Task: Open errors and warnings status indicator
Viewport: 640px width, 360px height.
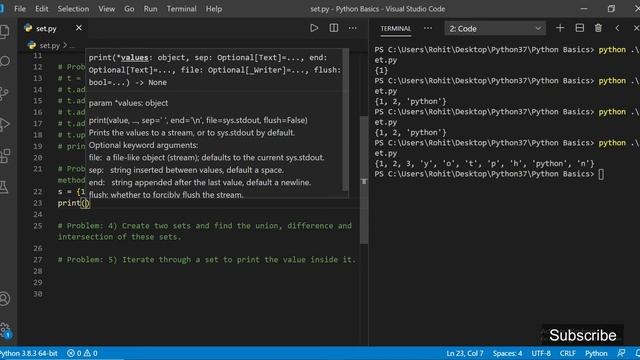Action: click(x=82, y=353)
